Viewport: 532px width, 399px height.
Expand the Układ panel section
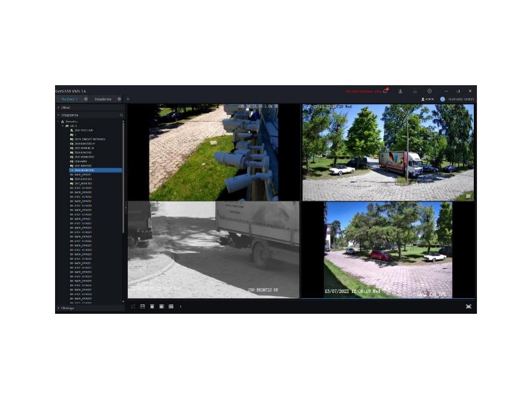click(90, 108)
